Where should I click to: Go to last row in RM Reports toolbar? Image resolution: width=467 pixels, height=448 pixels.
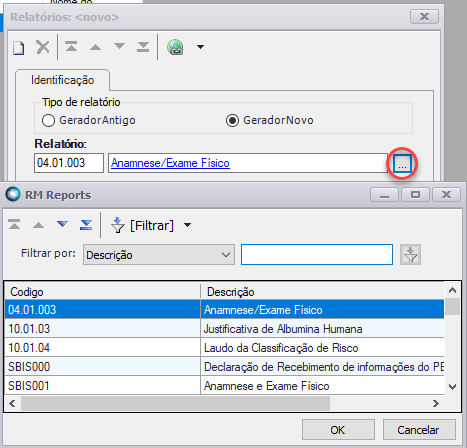[x=86, y=225]
